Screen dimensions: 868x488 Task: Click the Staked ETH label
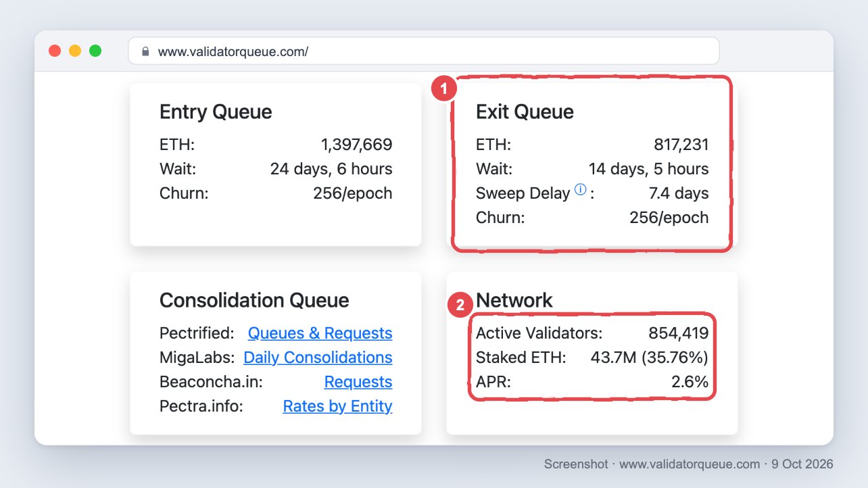pos(521,358)
